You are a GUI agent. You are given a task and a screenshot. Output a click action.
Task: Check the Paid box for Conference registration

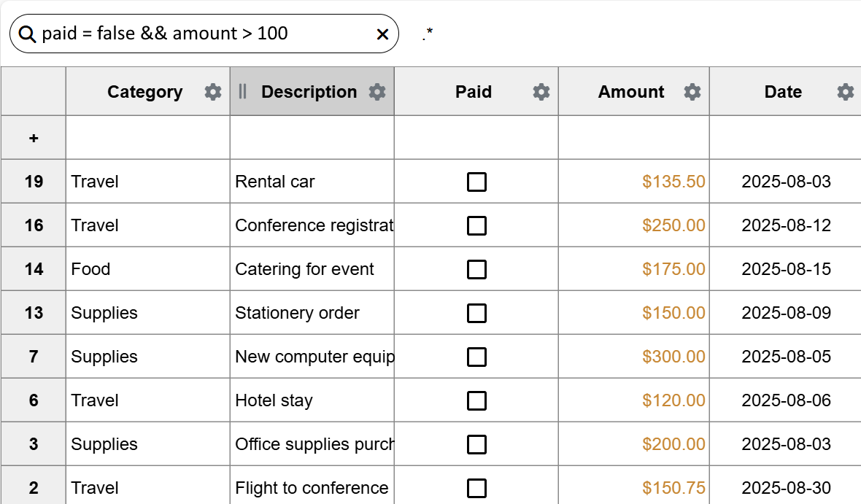pos(476,225)
